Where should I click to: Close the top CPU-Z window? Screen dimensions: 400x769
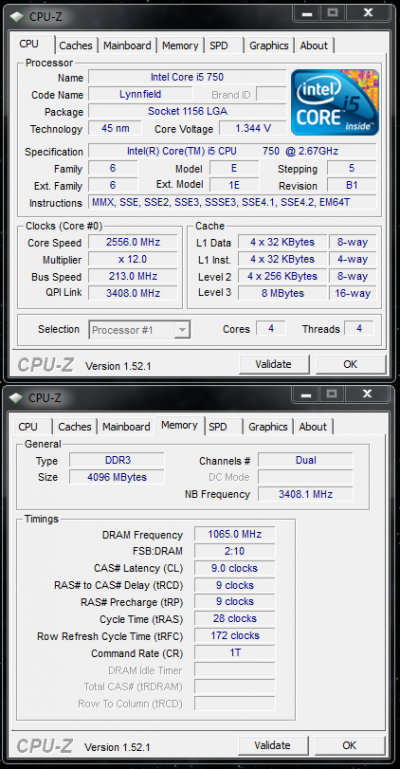click(x=369, y=13)
